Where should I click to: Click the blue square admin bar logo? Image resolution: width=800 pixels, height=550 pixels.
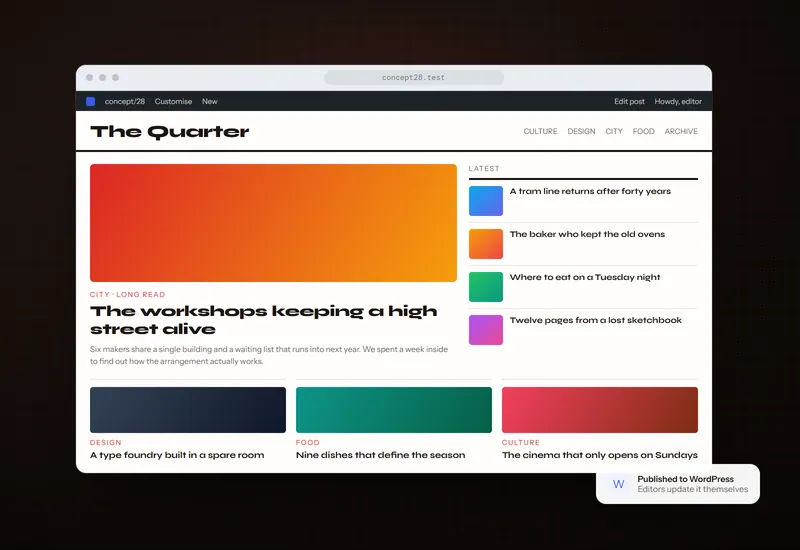tap(90, 102)
